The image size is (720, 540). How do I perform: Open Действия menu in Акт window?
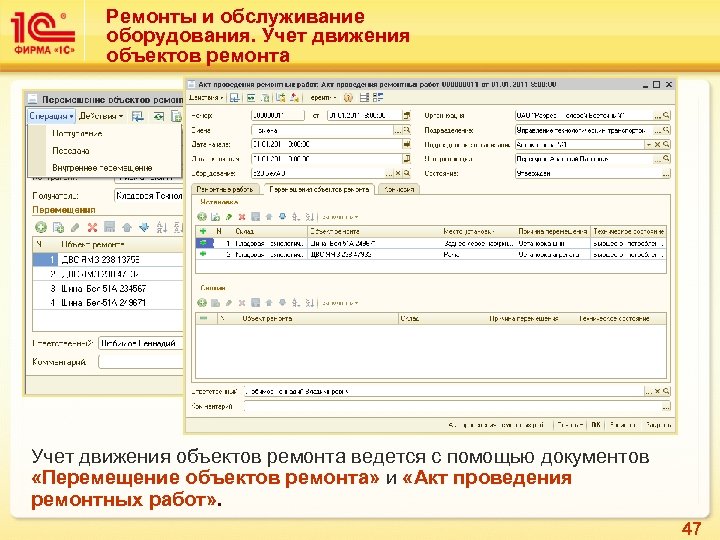point(206,98)
